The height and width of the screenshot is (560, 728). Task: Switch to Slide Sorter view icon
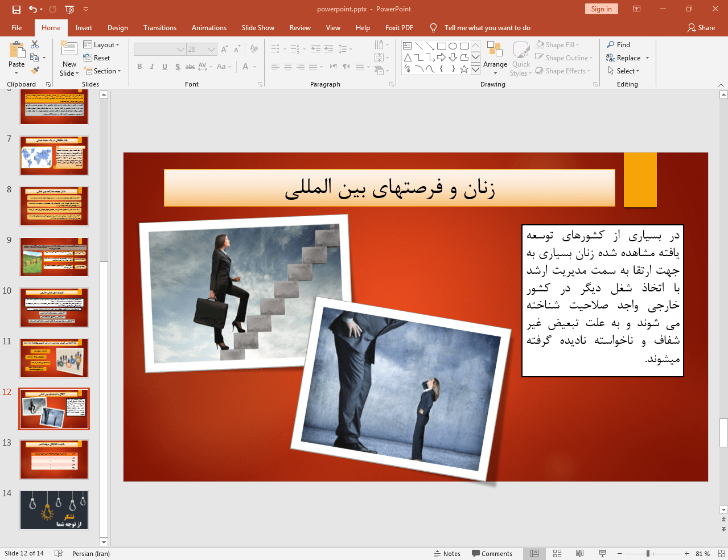tap(557, 554)
